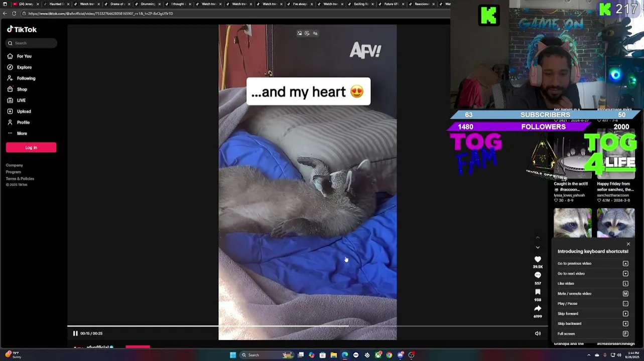Open the Shop page
This screenshot has height=361, width=644.
[17, 89]
